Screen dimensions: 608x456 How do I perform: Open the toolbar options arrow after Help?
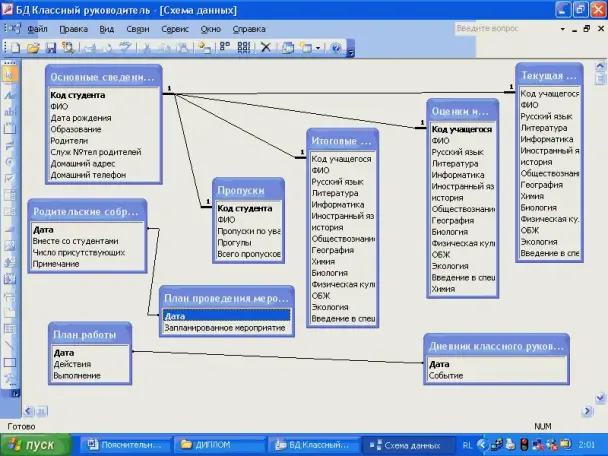(x=350, y=47)
